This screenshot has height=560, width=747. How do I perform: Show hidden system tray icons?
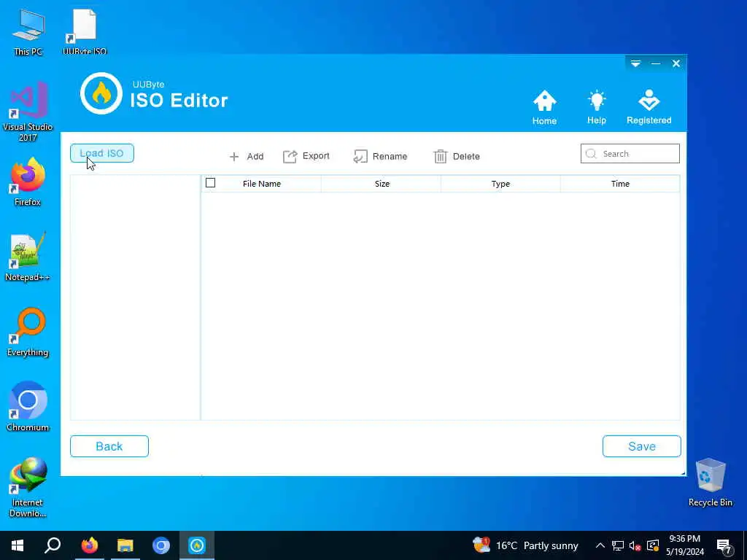[x=600, y=545]
